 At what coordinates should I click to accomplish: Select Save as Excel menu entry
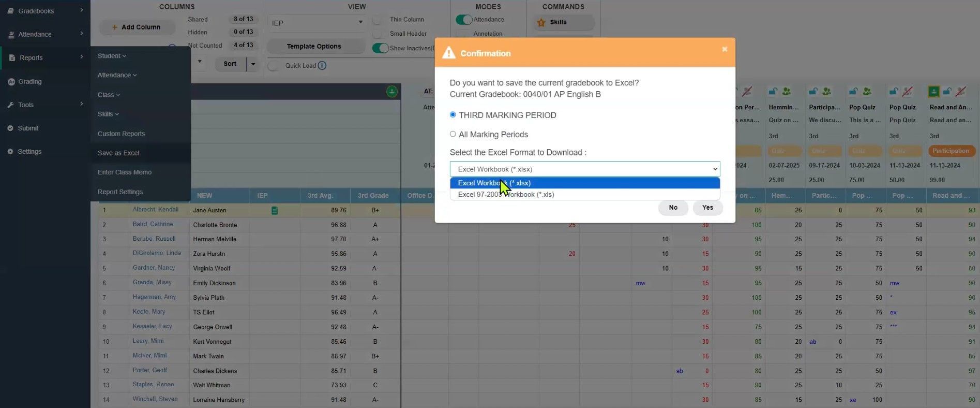click(x=118, y=153)
